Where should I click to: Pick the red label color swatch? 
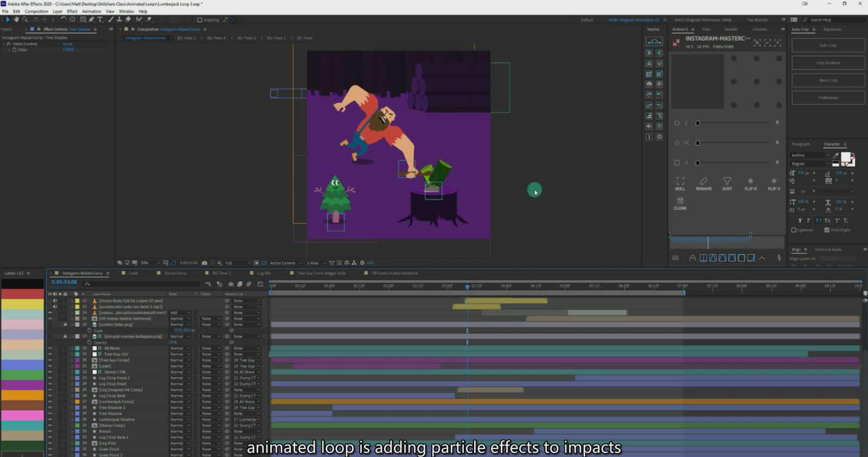click(x=22, y=294)
